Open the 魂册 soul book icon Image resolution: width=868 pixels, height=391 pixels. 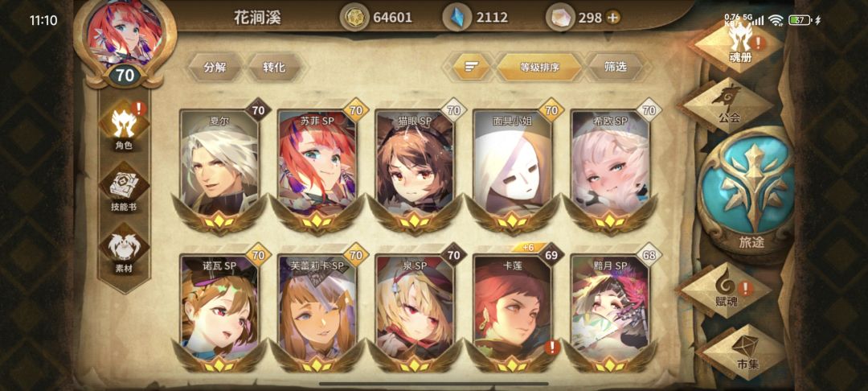pyautogui.click(x=739, y=44)
